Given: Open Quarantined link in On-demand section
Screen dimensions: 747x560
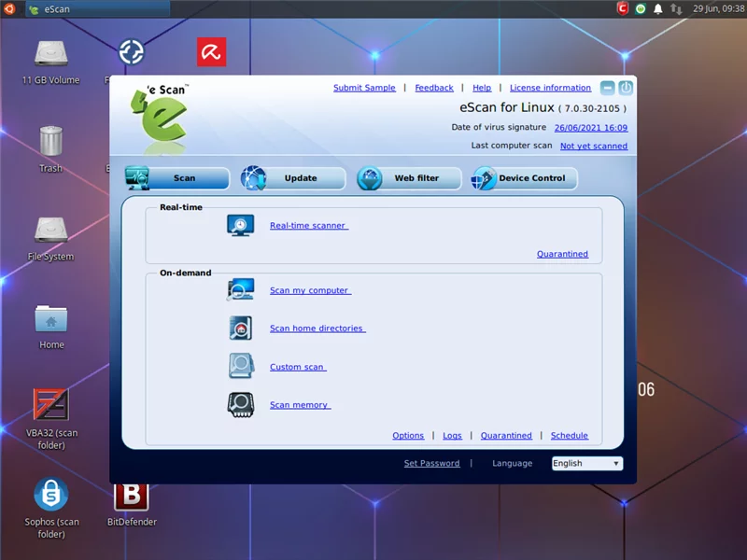Looking at the screenshot, I should click(506, 435).
